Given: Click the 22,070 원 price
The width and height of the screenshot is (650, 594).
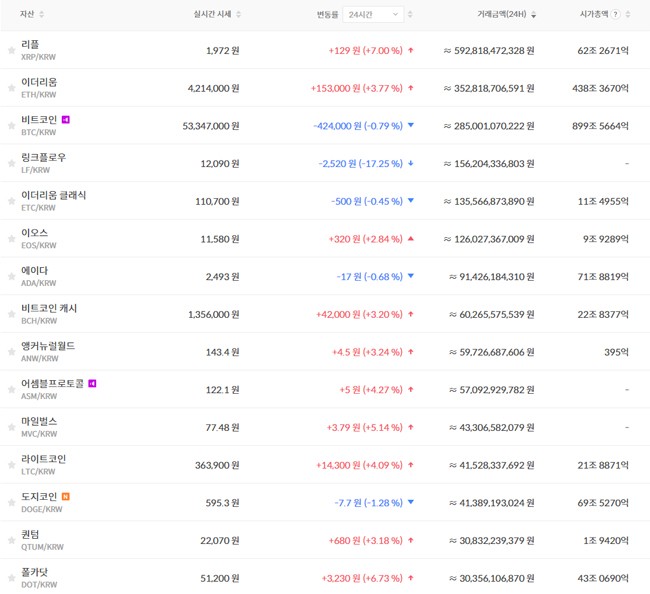Looking at the screenshot, I should point(220,541).
